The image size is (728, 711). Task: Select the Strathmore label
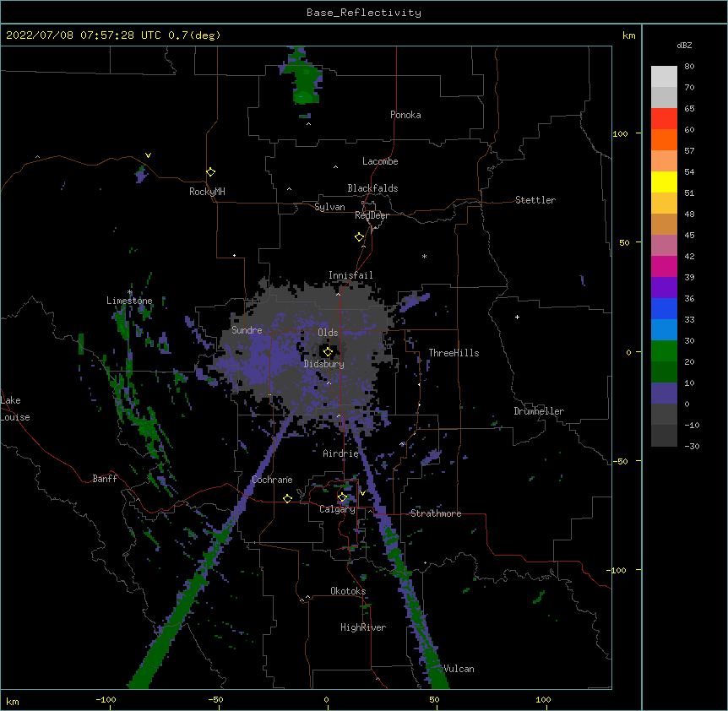coord(436,513)
